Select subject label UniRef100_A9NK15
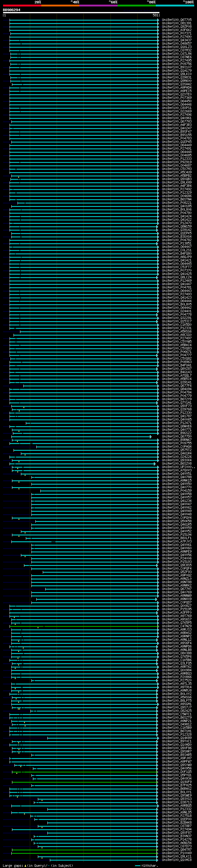This screenshot has width=197, height=868. (176, 481)
